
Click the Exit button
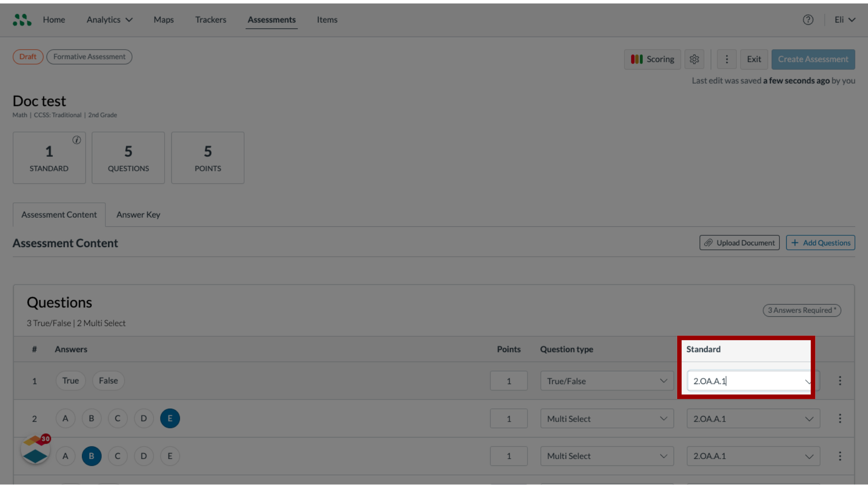tap(754, 59)
